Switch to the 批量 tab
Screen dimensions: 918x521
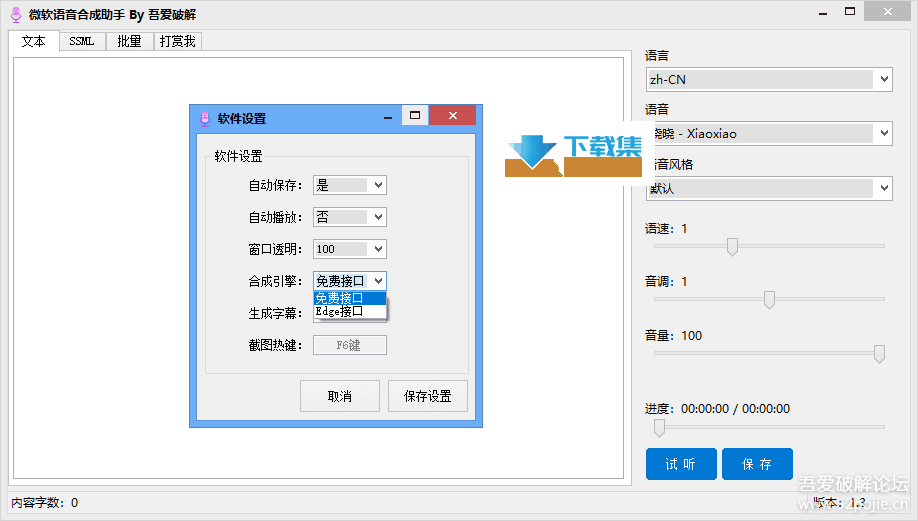click(x=129, y=42)
